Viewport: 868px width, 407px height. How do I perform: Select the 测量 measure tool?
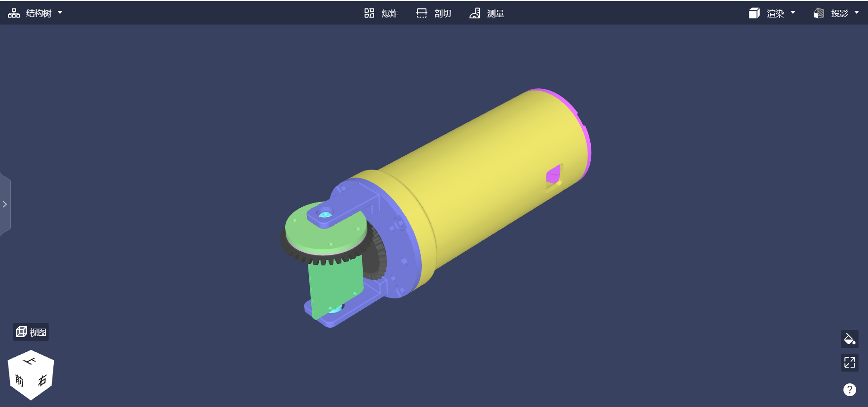click(x=487, y=13)
